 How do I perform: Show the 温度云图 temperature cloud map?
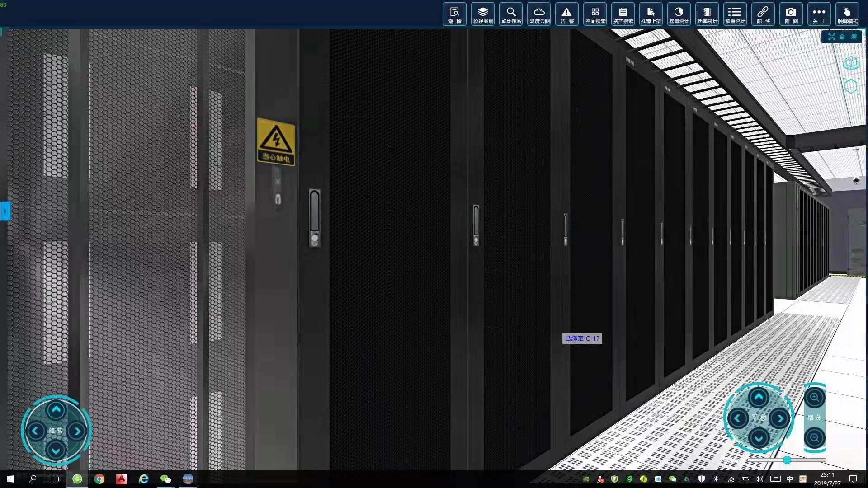click(539, 14)
